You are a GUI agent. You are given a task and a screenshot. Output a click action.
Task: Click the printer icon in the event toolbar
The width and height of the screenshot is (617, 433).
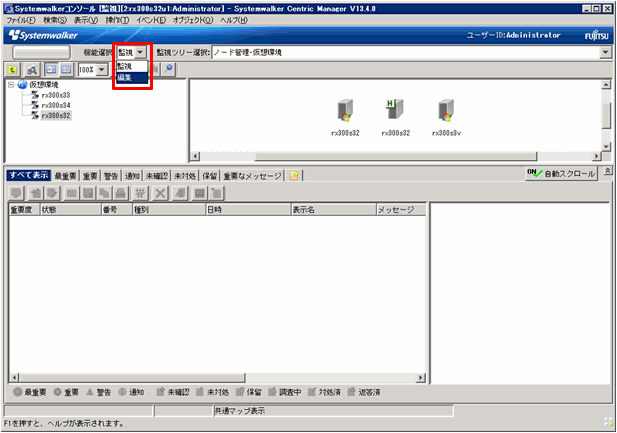pos(121,193)
